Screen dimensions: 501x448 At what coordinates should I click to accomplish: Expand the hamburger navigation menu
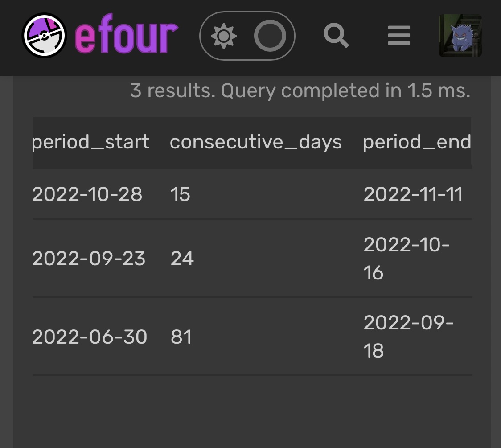coord(399,36)
